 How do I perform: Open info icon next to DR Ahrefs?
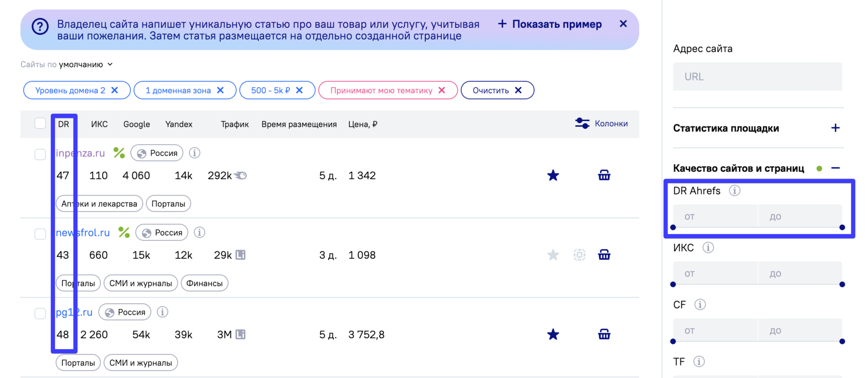click(x=734, y=191)
